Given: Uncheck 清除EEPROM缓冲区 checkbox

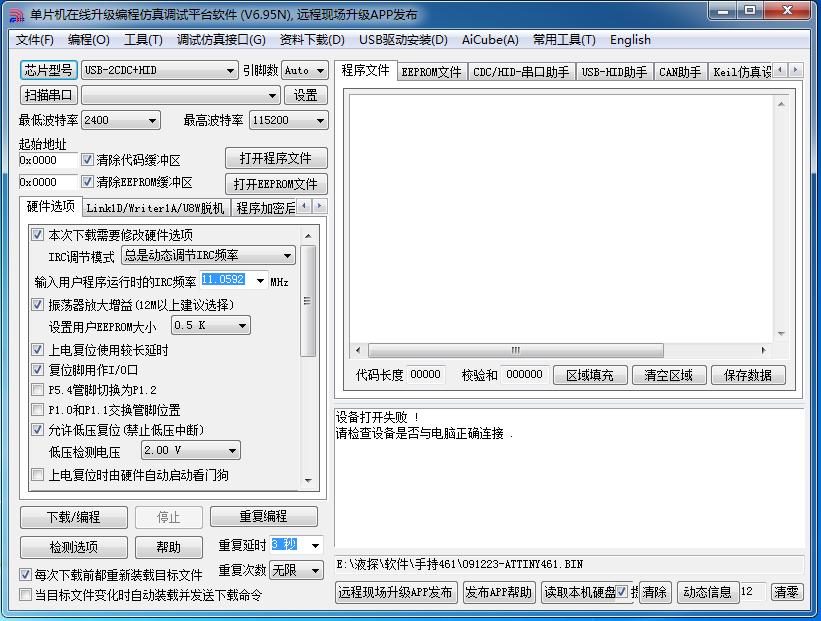Looking at the screenshot, I should tap(87, 182).
